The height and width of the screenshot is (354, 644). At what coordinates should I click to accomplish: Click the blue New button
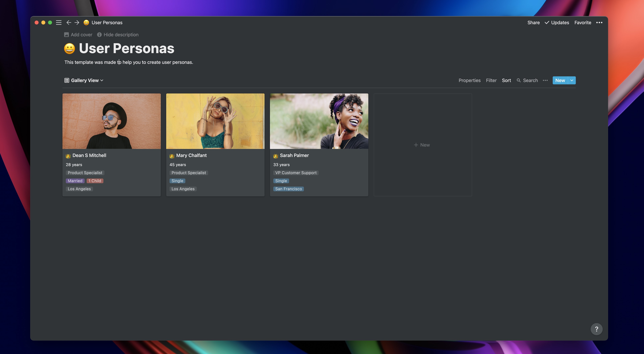(560, 80)
